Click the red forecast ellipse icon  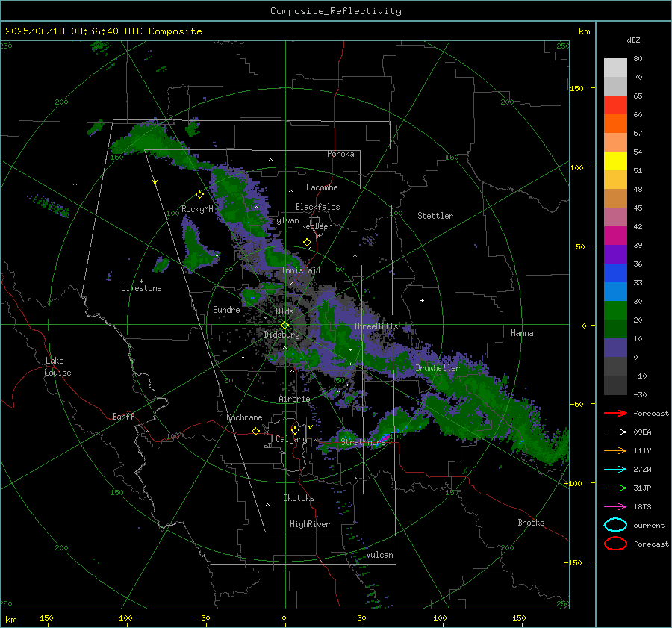tap(615, 544)
